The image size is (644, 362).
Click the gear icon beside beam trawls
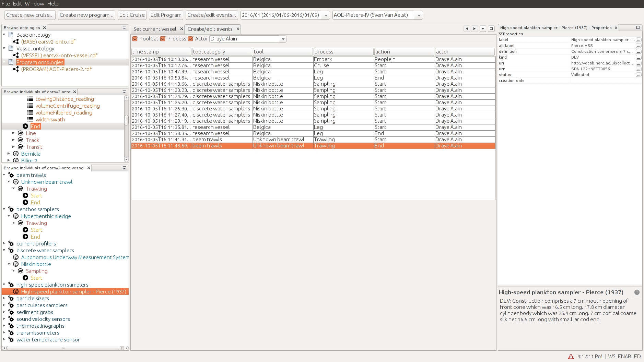coord(11,175)
